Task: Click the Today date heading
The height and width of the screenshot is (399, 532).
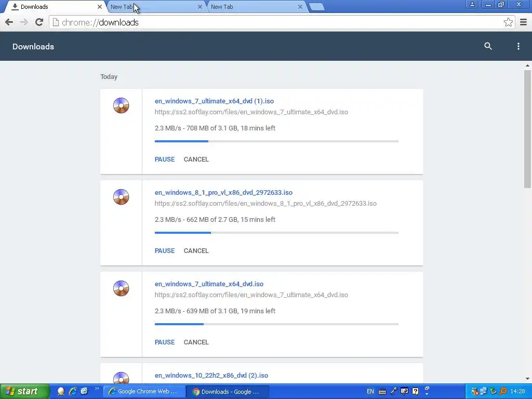Action: pos(109,77)
